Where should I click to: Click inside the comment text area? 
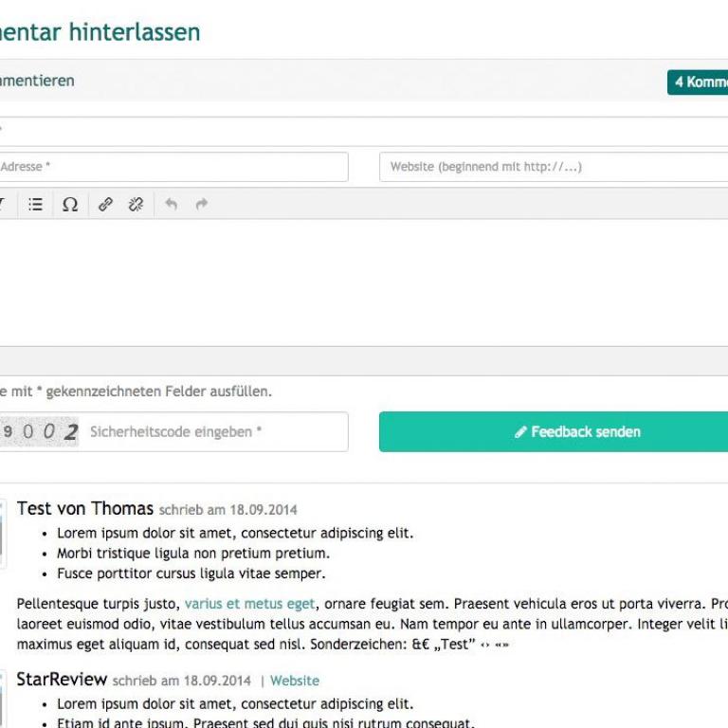click(360, 282)
